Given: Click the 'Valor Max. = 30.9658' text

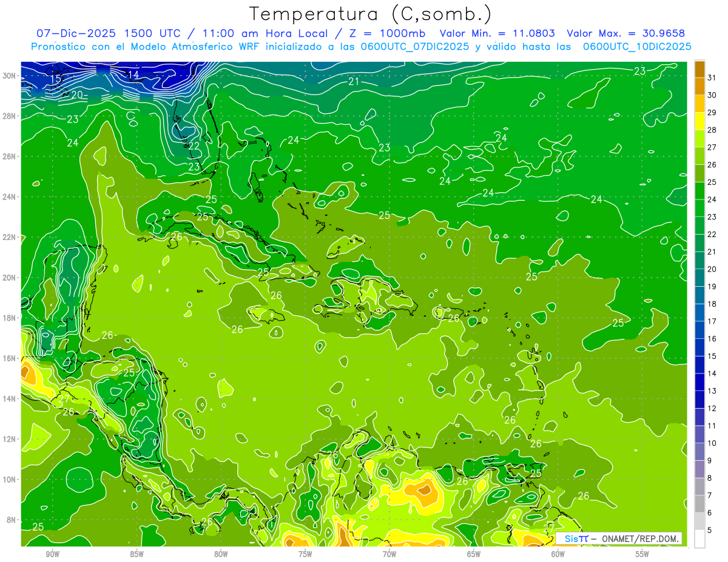Looking at the screenshot, I should 626,33.
